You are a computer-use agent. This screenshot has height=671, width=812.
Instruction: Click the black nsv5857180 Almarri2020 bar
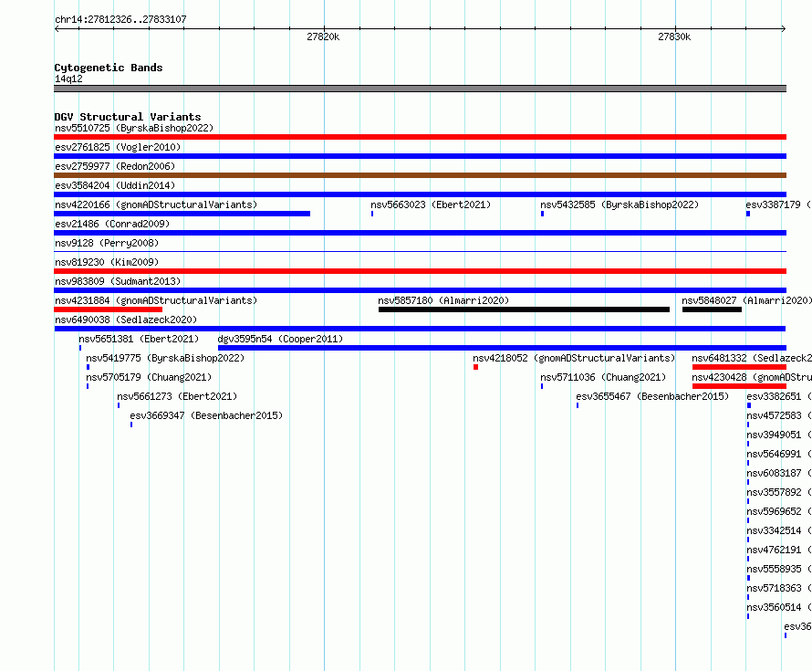pyautogui.click(x=524, y=309)
